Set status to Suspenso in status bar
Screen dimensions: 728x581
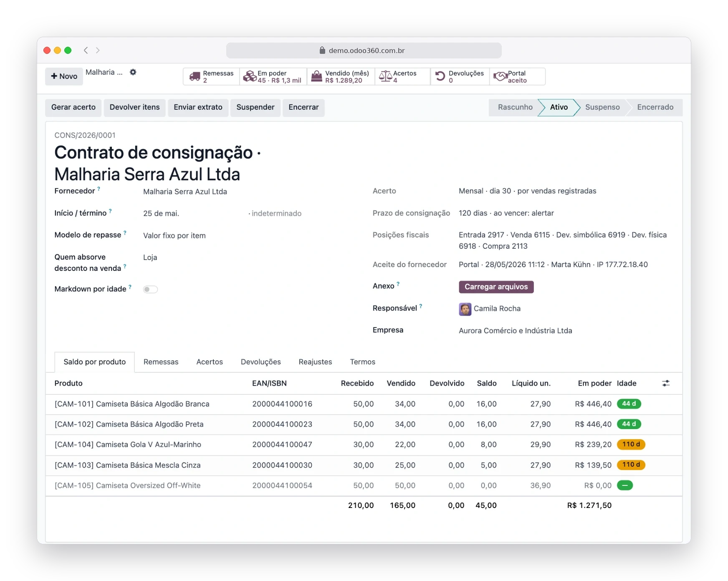point(602,107)
